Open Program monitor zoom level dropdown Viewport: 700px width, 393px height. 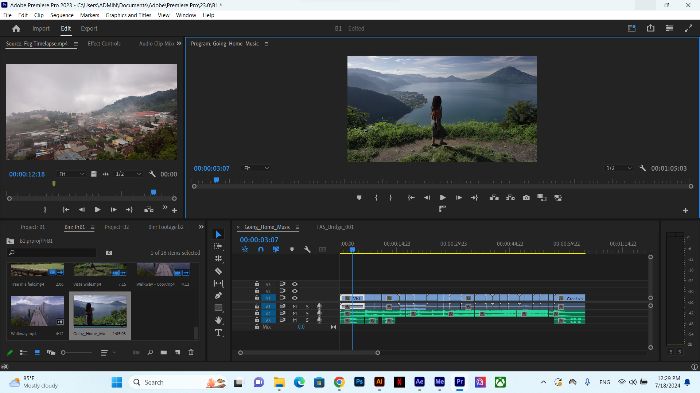coord(257,168)
